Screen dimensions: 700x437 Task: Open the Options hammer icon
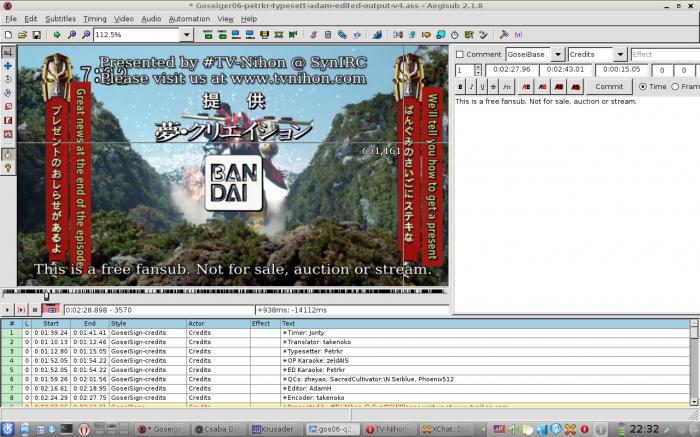tap(504, 34)
